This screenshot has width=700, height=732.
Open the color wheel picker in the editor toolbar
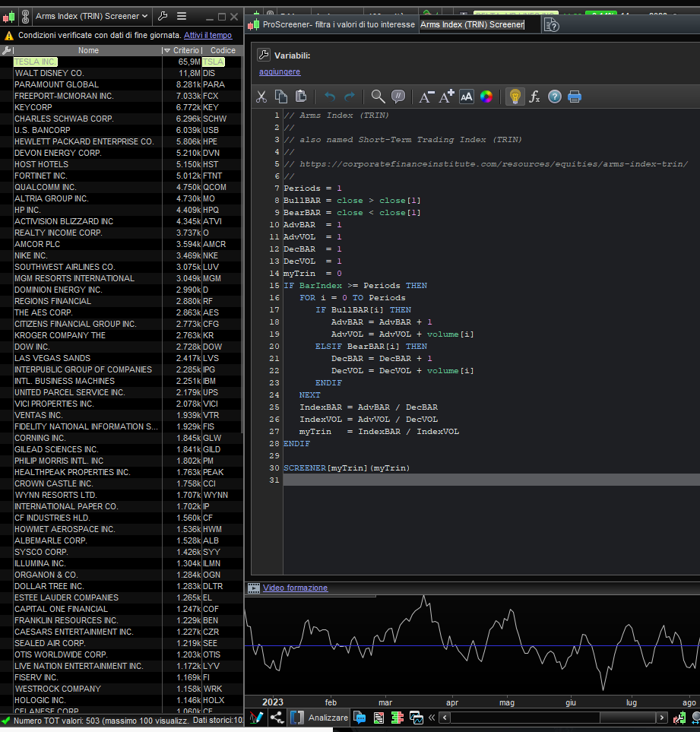point(486,97)
